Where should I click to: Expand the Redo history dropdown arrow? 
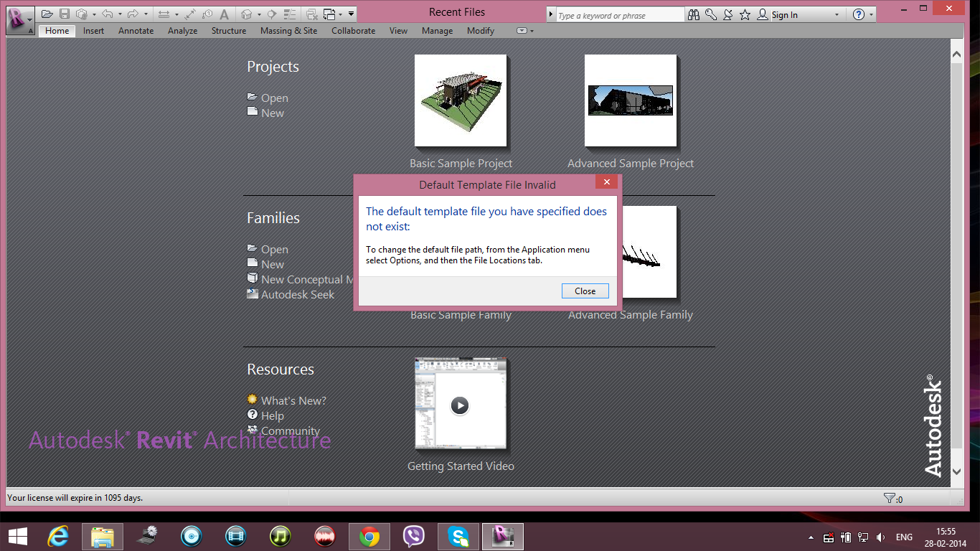point(146,14)
